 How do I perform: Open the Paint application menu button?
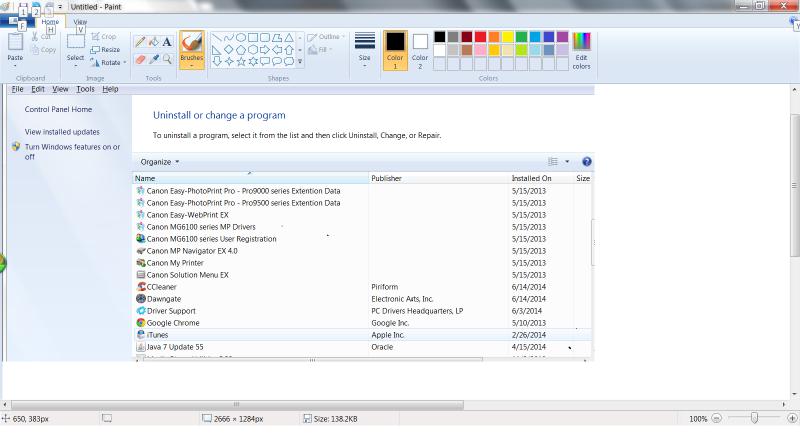[x=16, y=21]
